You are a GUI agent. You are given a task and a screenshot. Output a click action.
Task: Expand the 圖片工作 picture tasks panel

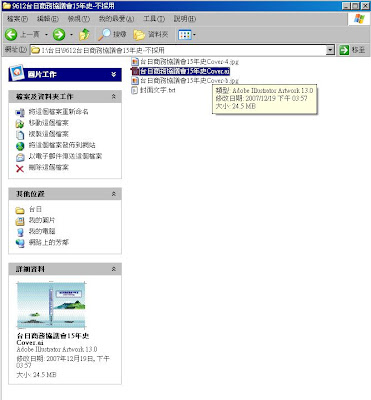click(x=114, y=74)
